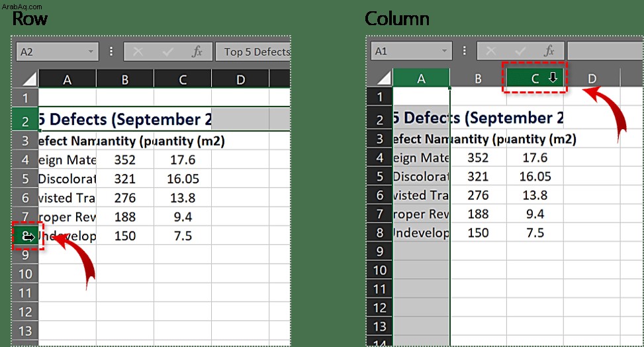This screenshot has height=347, width=644.
Task: Click the Insert Function fx icon in the left sheet
Action: (x=197, y=52)
